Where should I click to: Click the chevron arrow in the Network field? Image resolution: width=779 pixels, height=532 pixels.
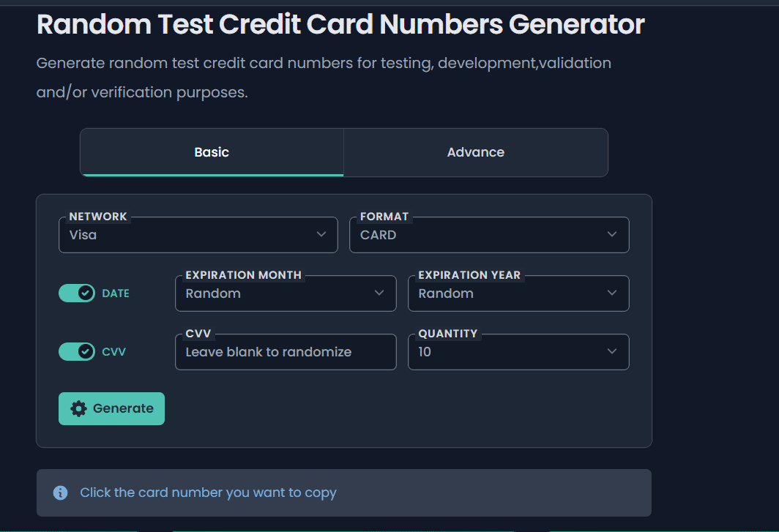[x=321, y=235]
